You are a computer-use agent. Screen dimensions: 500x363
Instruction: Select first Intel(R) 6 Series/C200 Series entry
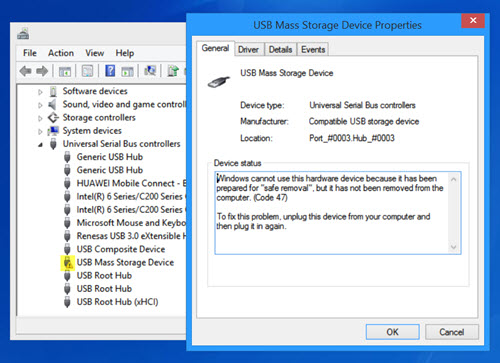coord(131,197)
